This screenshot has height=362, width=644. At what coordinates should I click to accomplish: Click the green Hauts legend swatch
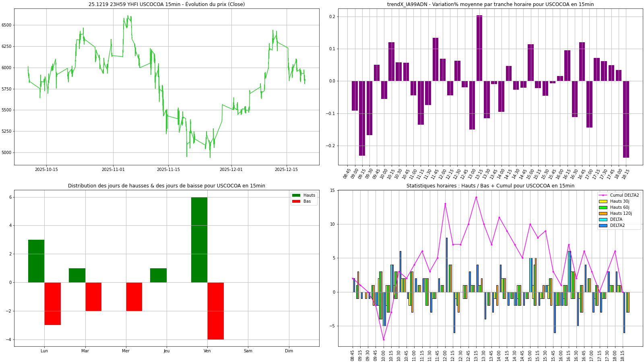point(296,195)
